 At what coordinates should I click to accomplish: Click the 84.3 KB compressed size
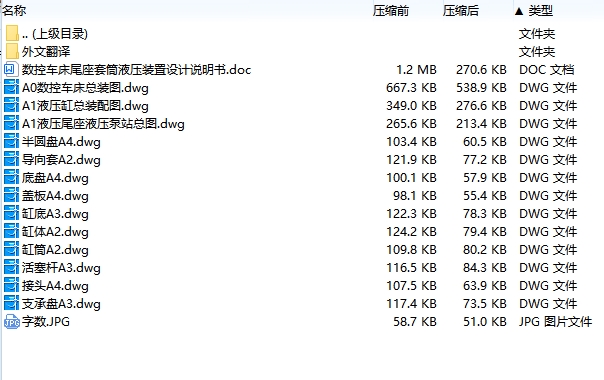[x=485, y=267]
